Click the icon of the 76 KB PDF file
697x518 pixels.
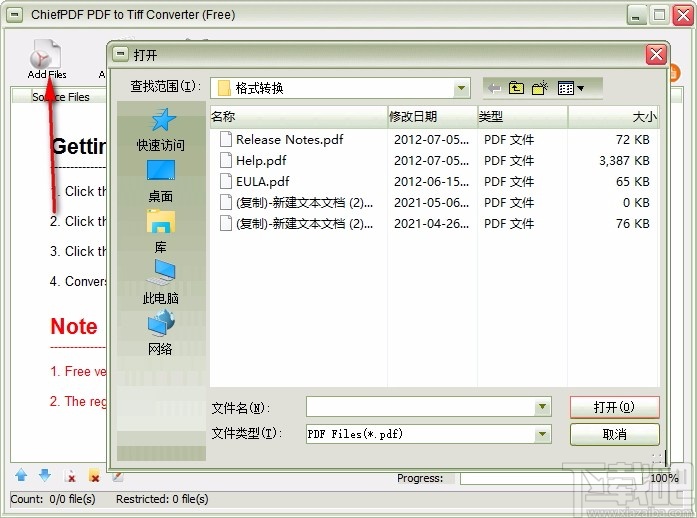coord(226,223)
